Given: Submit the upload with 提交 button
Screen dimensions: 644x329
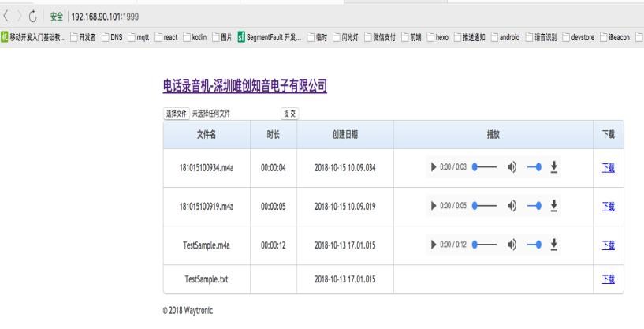Looking at the screenshot, I should pos(291,114).
